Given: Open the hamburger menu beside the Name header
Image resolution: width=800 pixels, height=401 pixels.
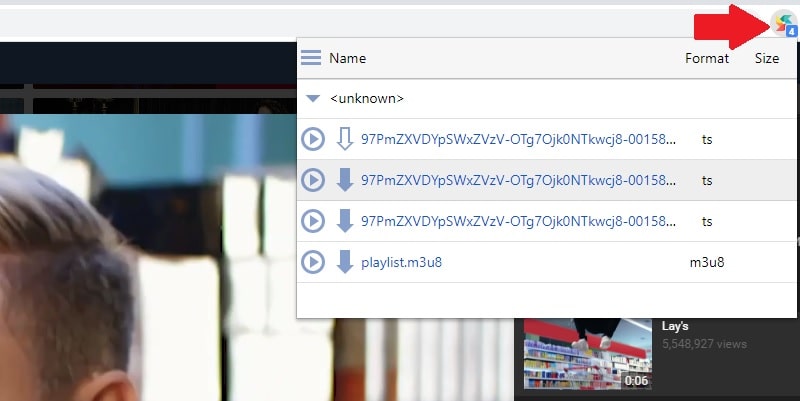Looking at the screenshot, I should point(311,58).
